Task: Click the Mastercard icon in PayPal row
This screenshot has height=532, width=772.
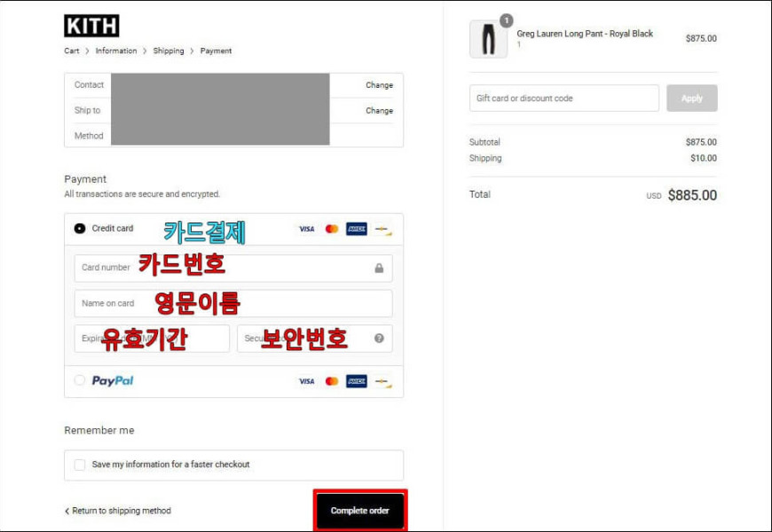Action: 332,381
